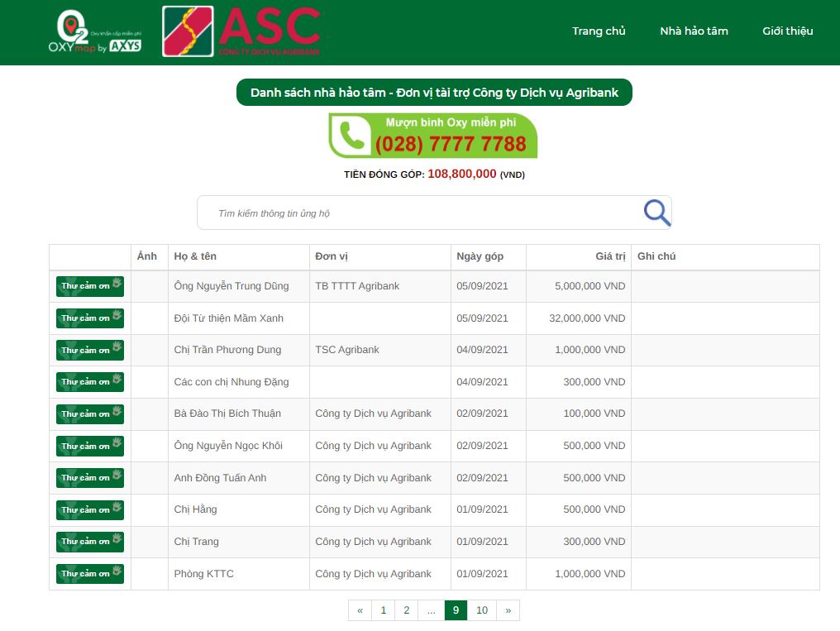Open thank-you letter for Bà Đào Thị Bích Thuận
Image resolution: width=840 pixels, height=631 pixels.
pyautogui.click(x=90, y=414)
